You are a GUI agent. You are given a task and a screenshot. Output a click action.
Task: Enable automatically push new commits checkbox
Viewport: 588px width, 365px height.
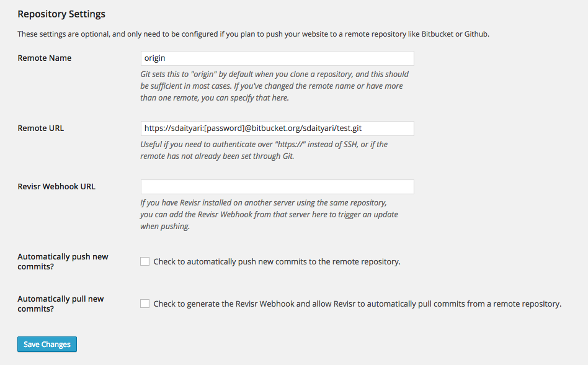[145, 262]
